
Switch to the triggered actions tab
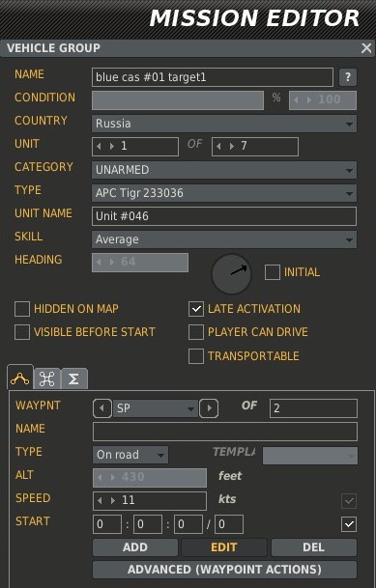click(47, 379)
